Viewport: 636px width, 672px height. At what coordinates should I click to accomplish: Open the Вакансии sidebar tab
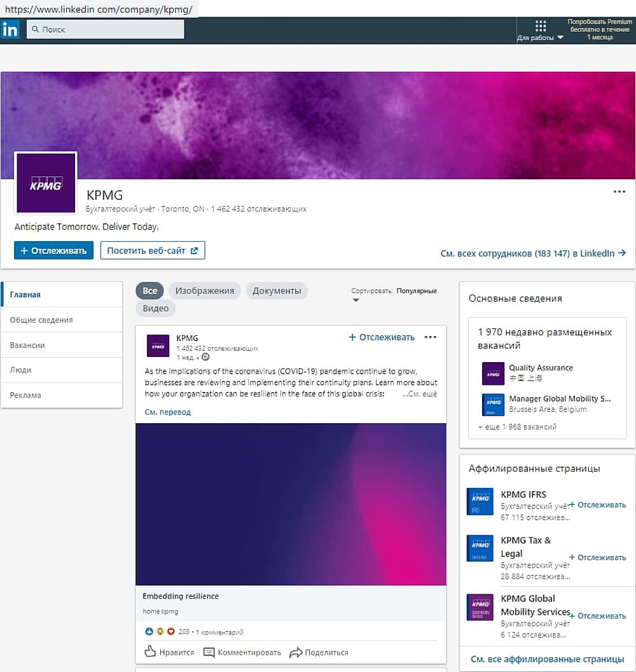click(62, 345)
